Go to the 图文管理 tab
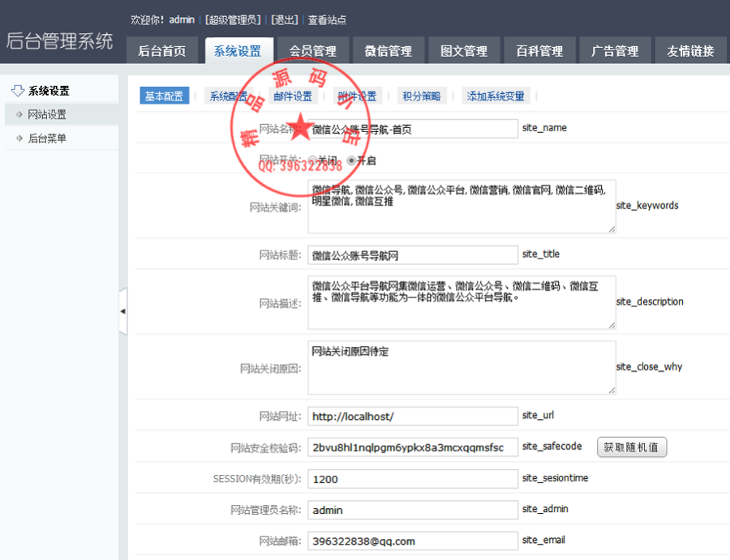Image resolution: width=730 pixels, height=560 pixels. (464, 50)
